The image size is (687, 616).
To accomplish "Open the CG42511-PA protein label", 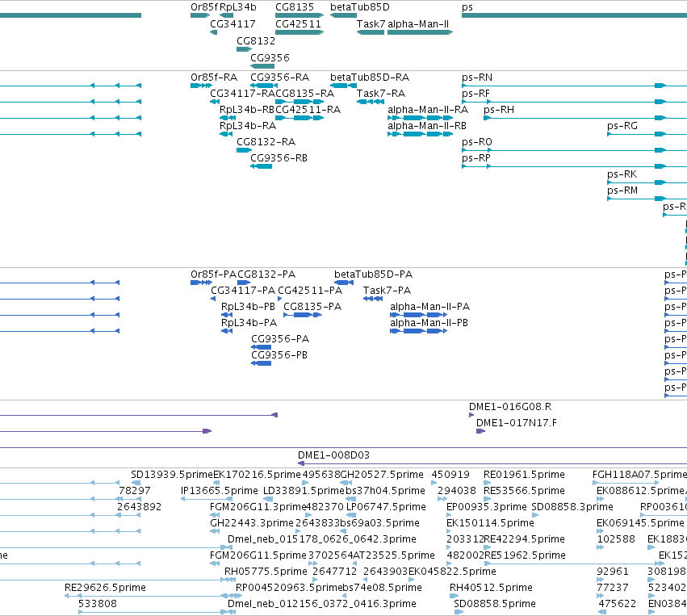I will 310,291.
